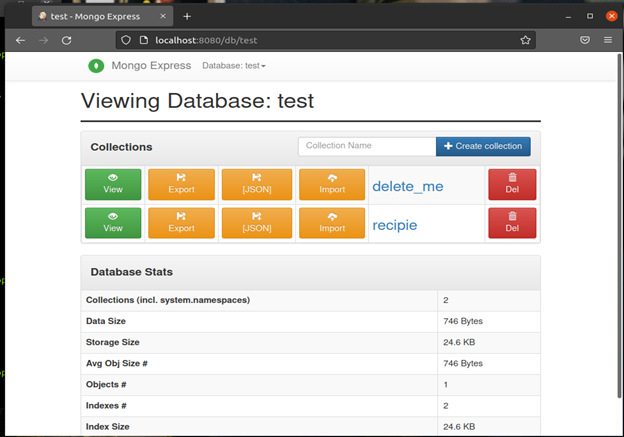Focus the Collection Name input field
This screenshot has width=624, height=437.
pyautogui.click(x=367, y=146)
